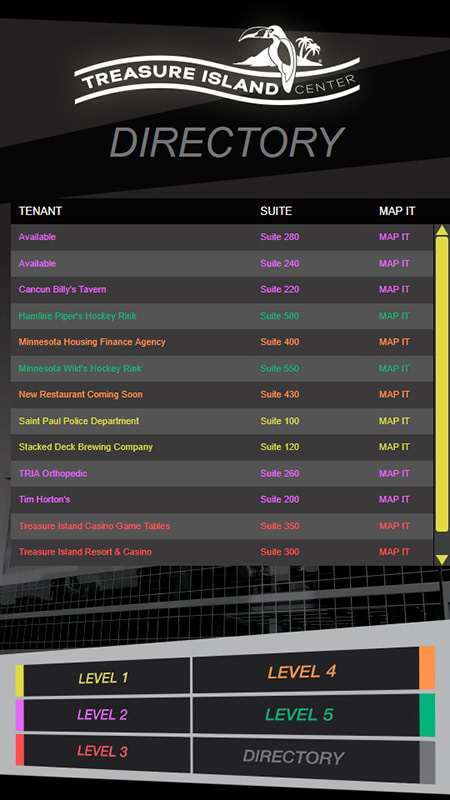Open Level 4 floor view
The height and width of the screenshot is (800, 450).
pos(313,671)
